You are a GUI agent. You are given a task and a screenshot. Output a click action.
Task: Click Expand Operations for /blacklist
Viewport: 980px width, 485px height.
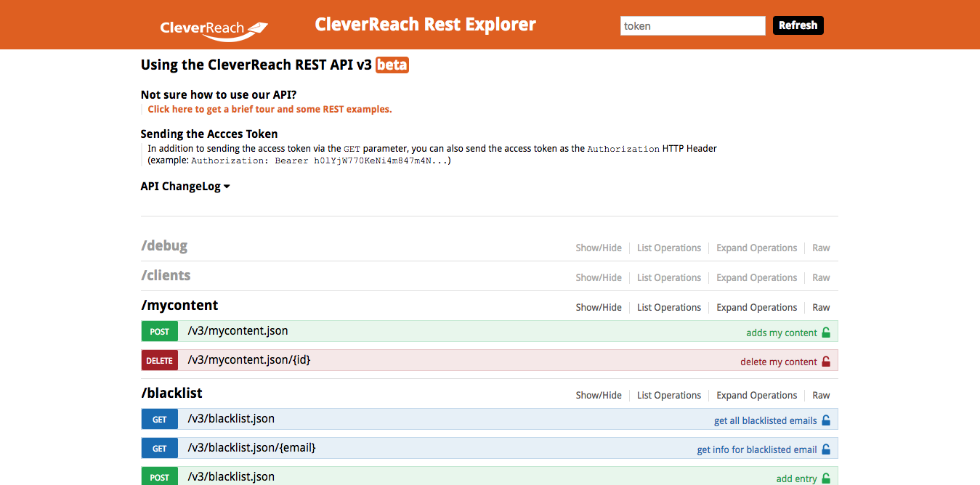[x=757, y=395]
